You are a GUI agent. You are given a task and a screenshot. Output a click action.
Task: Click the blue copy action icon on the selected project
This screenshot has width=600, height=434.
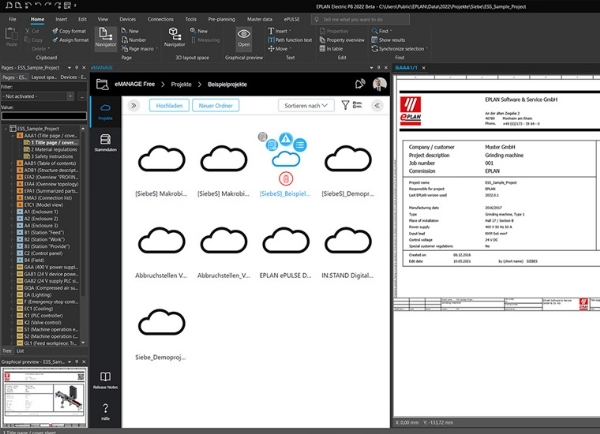pos(272,145)
